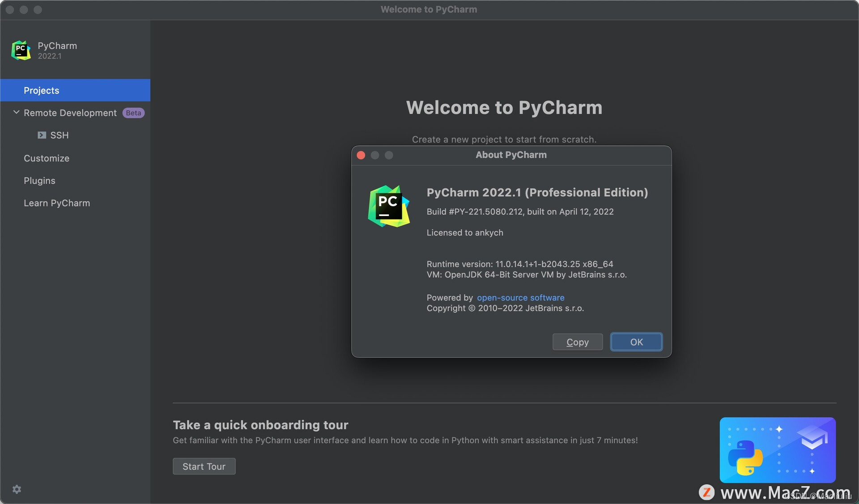Image resolution: width=859 pixels, height=504 pixels.
Task: Confirm the About dialog with OK
Action: (x=636, y=342)
